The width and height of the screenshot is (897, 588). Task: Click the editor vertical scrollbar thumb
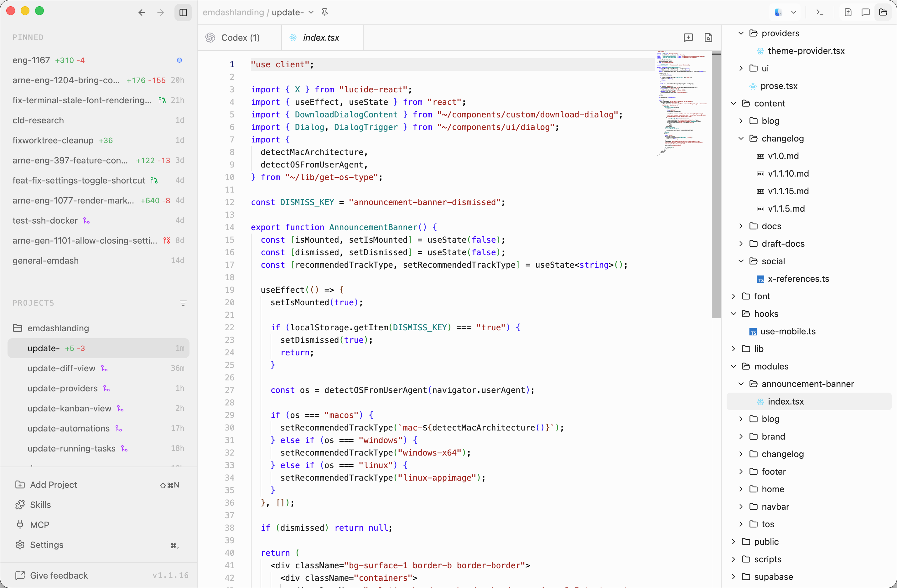[x=716, y=185]
